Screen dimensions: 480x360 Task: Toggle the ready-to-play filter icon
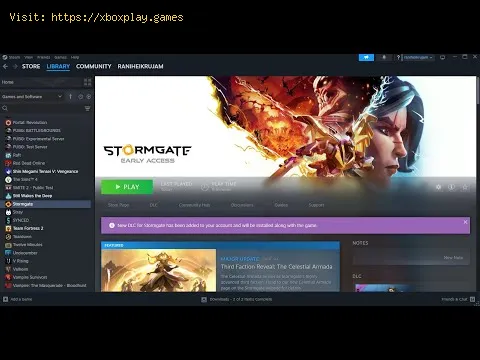[x=89, y=97]
